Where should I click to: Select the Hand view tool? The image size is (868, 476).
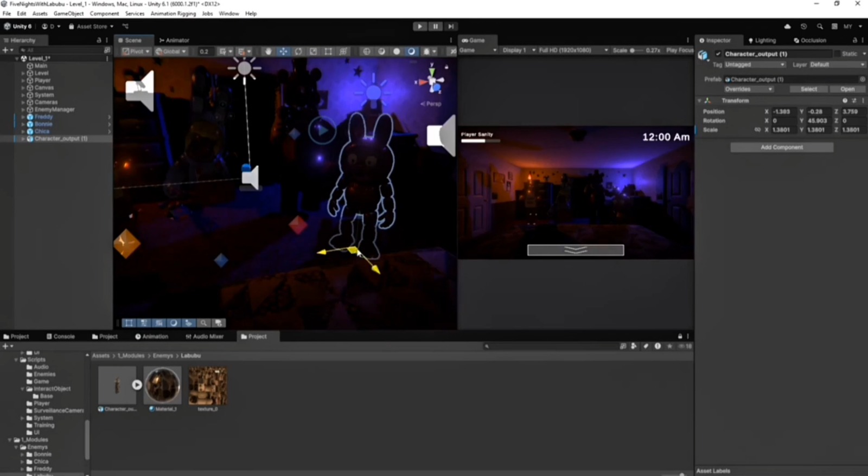point(268,51)
